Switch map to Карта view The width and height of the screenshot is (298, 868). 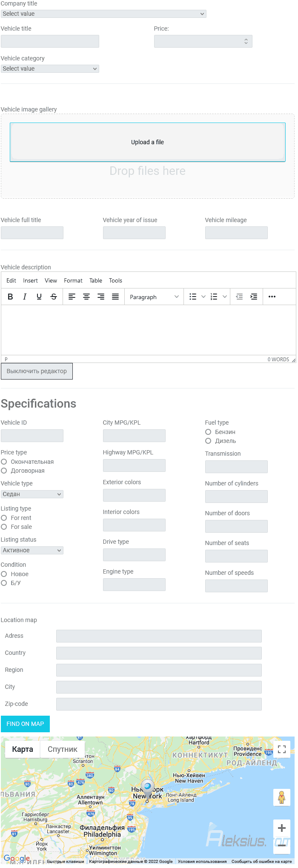[x=23, y=749]
